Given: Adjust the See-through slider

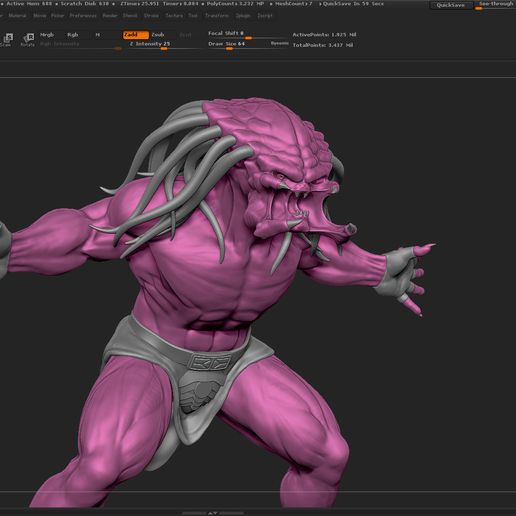Looking at the screenshot, I should [496, 5].
